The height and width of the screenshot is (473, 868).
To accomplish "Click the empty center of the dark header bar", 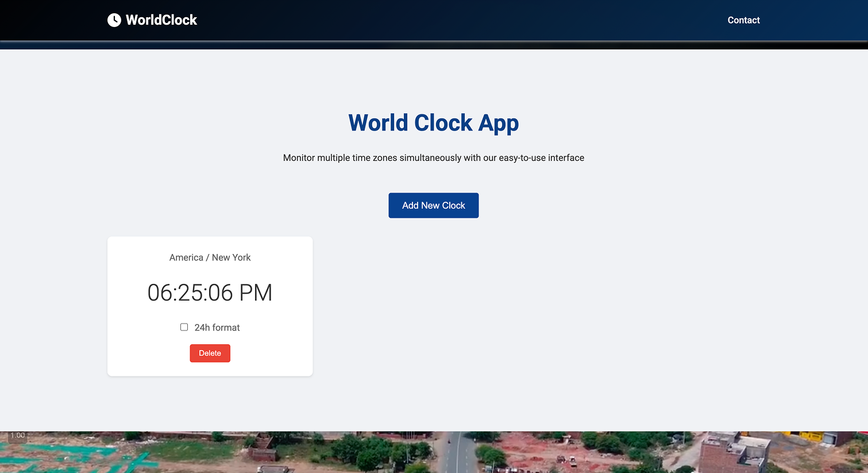I will pyautogui.click(x=431, y=20).
